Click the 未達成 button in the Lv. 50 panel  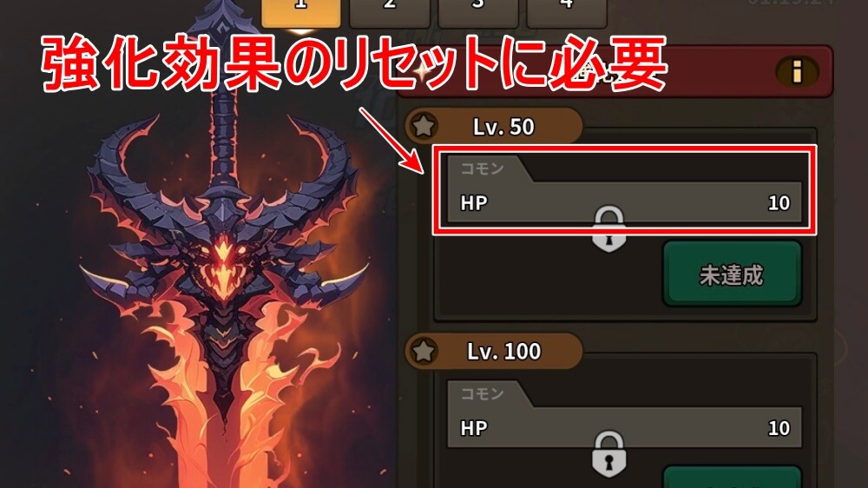[x=732, y=274]
